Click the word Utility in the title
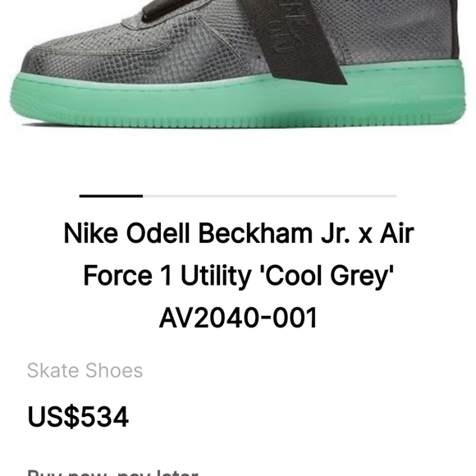 [x=215, y=276]
